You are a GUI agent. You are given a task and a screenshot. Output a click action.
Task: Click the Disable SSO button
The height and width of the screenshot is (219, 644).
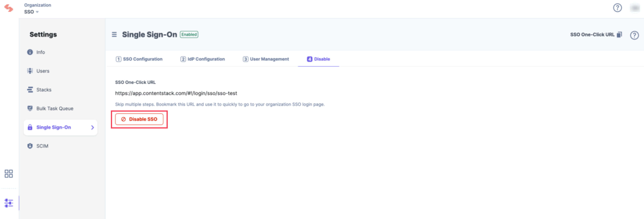139,119
